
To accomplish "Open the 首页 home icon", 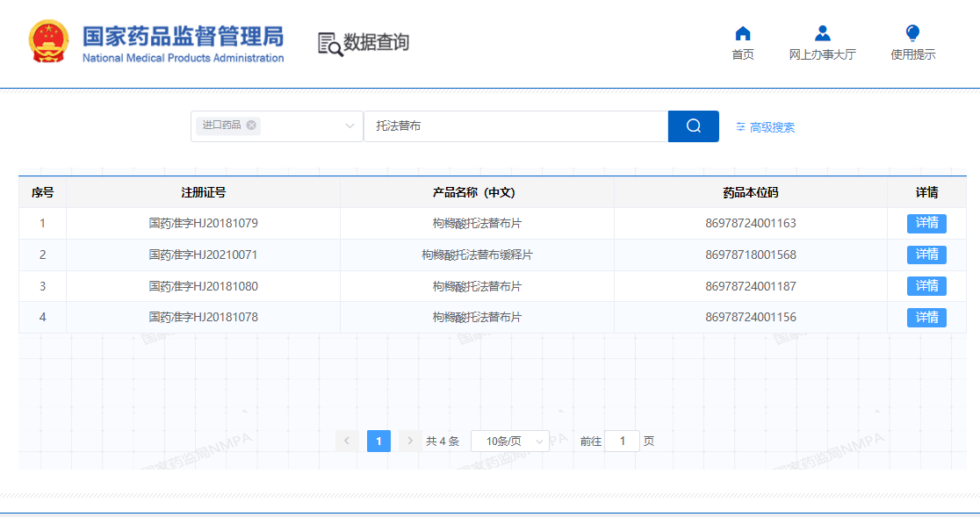I will tap(743, 33).
